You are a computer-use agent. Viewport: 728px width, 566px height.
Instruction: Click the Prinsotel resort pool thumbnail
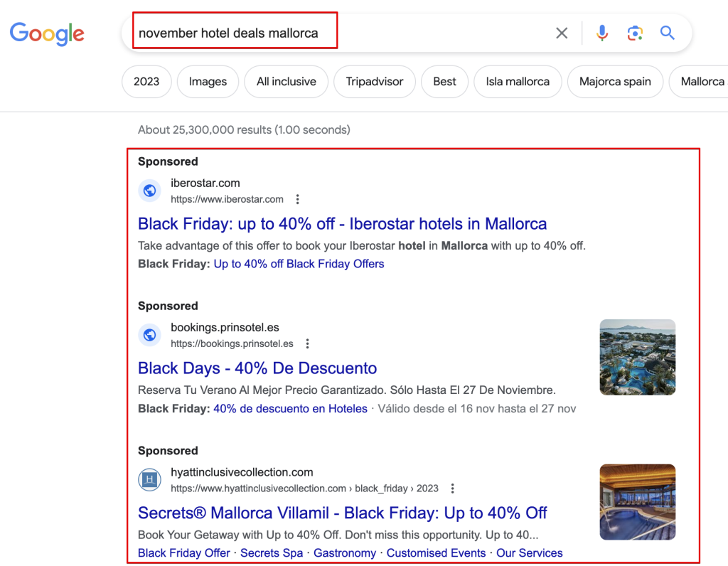(637, 357)
